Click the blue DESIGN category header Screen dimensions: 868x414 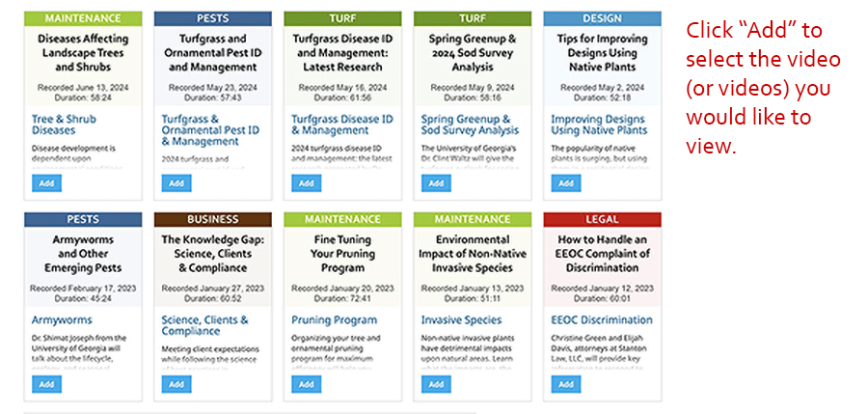coord(602,19)
